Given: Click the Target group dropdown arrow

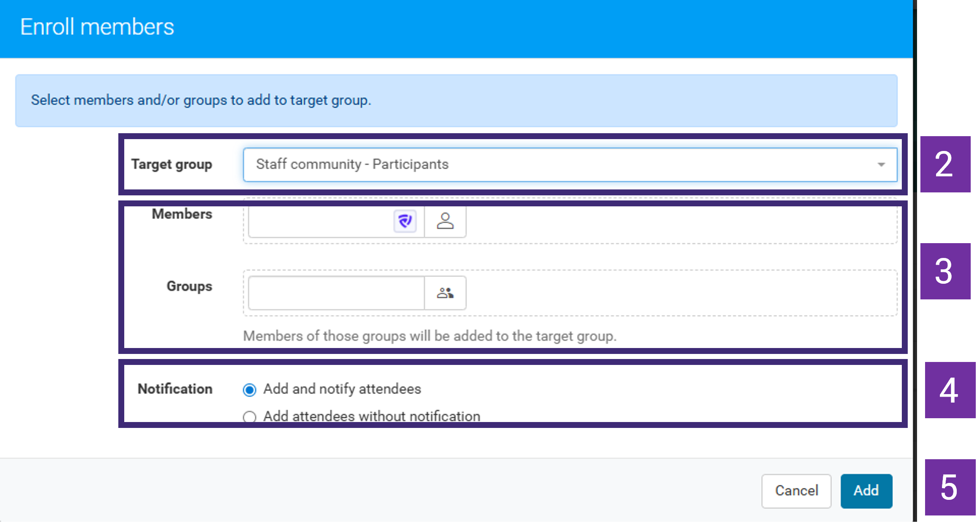Looking at the screenshot, I should [881, 164].
